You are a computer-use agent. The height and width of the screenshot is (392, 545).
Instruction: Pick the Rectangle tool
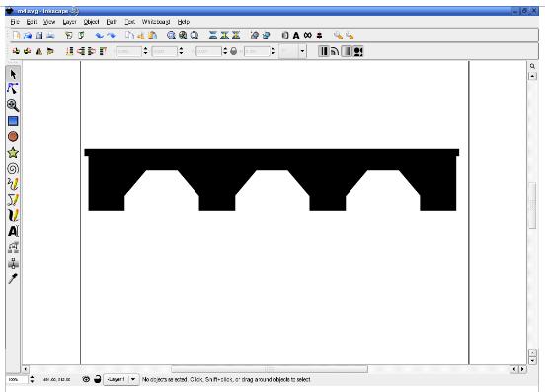(x=13, y=120)
